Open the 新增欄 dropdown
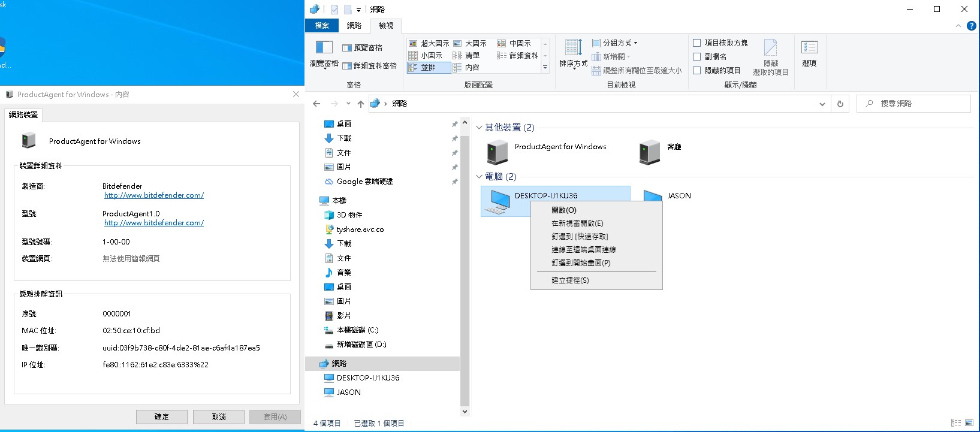This screenshot has width=980, height=432. point(610,57)
